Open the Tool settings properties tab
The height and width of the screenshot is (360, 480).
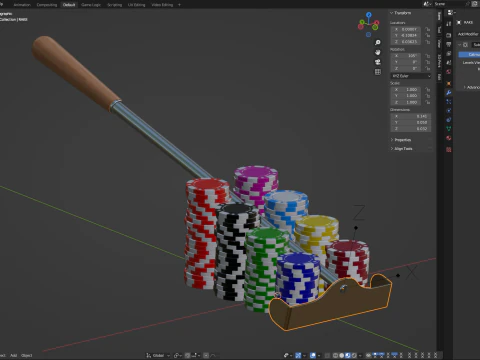(449, 24)
